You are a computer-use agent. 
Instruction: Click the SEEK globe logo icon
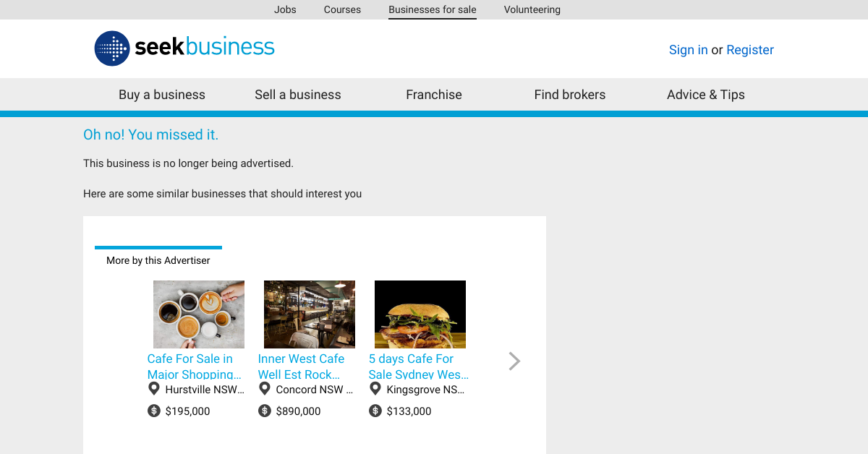[x=111, y=48]
